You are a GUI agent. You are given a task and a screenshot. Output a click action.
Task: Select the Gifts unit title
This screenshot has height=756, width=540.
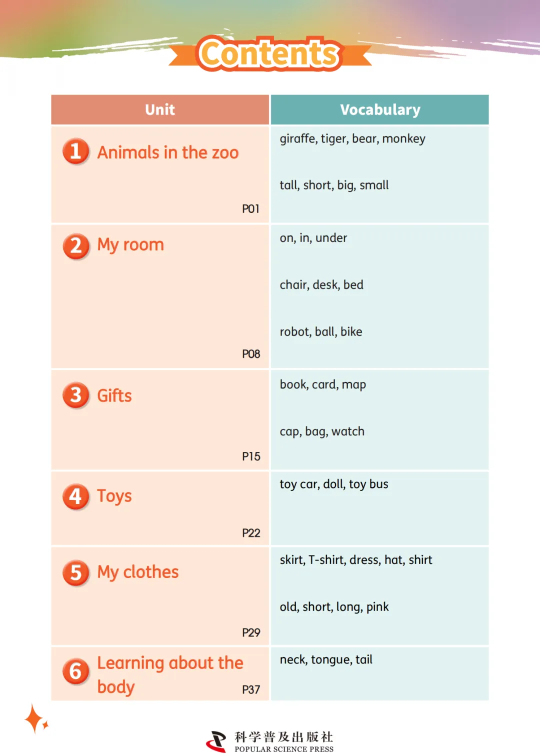114,396
